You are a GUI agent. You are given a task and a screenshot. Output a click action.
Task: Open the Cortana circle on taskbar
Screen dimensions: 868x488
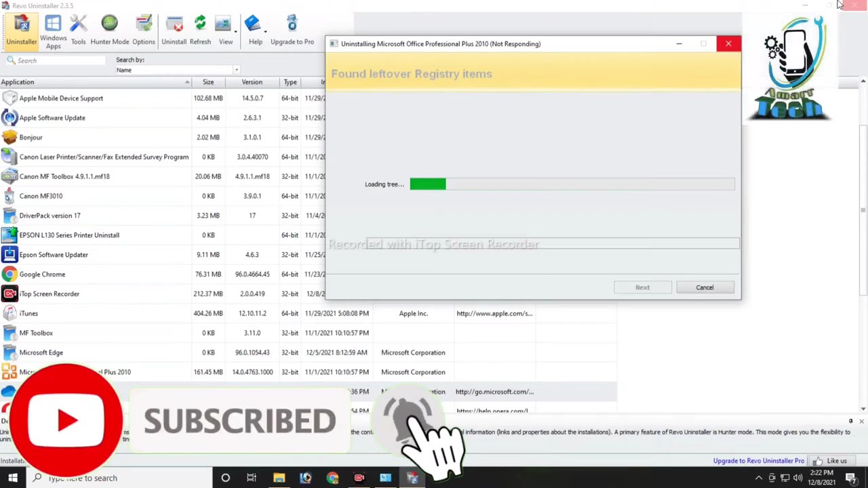coord(225,478)
